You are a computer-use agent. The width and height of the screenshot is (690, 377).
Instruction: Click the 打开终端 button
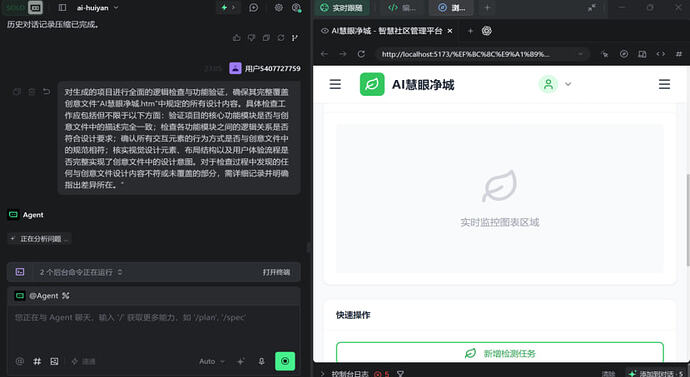click(x=276, y=272)
